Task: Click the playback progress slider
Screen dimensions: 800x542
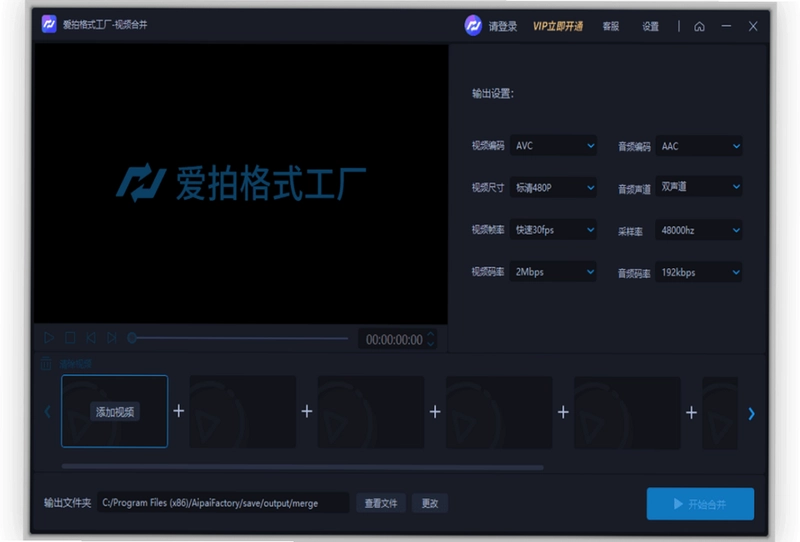Action: 238,338
